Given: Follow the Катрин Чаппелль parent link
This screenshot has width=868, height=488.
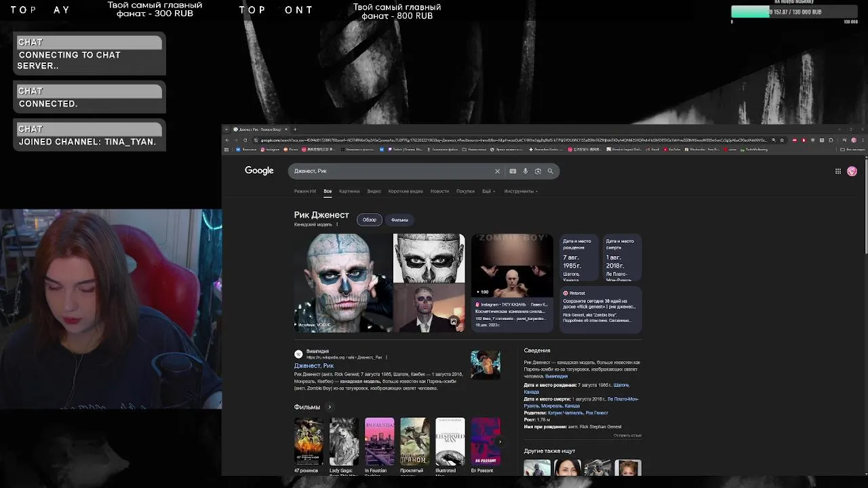Looking at the screenshot, I should pyautogui.click(x=564, y=413).
